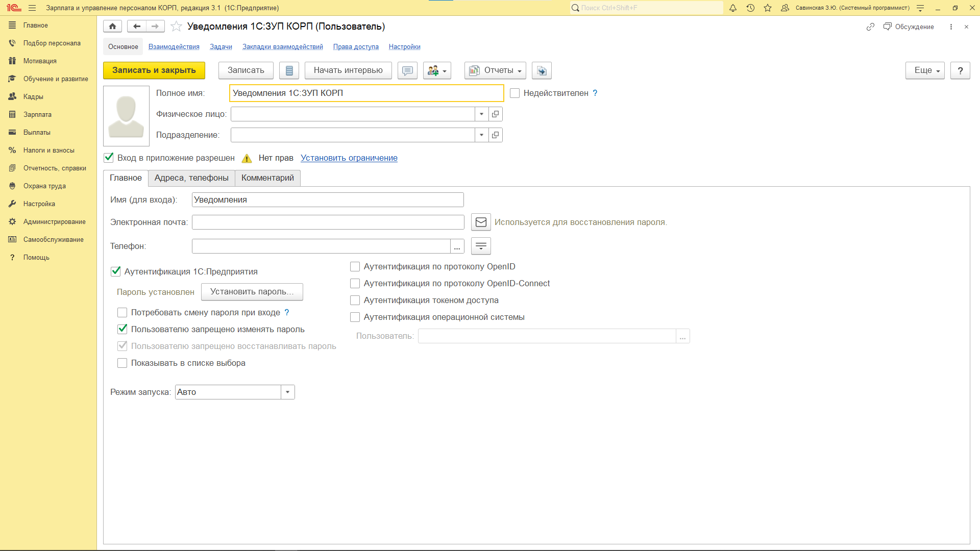Open the Права доступа navigation link
The width and height of the screenshot is (980, 551).
tap(356, 47)
